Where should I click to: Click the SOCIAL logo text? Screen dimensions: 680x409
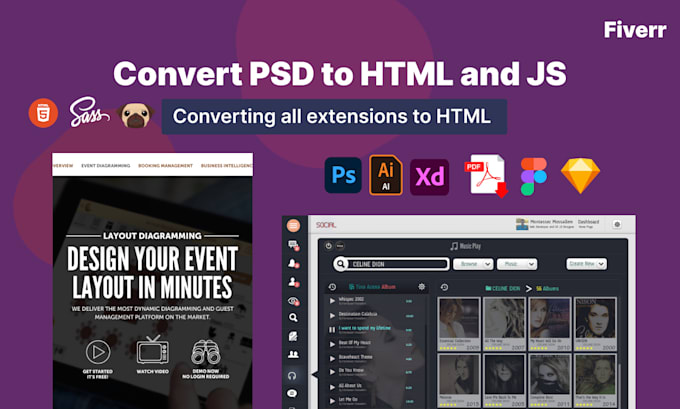(x=326, y=225)
